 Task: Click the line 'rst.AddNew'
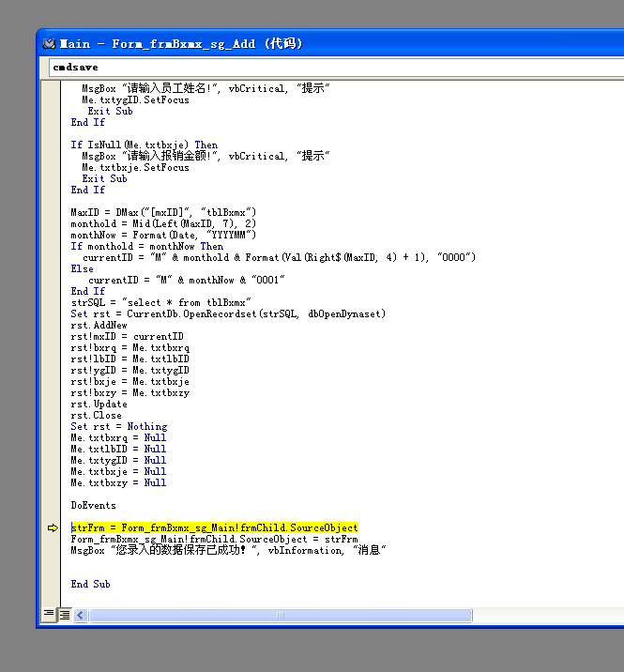click(99, 326)
